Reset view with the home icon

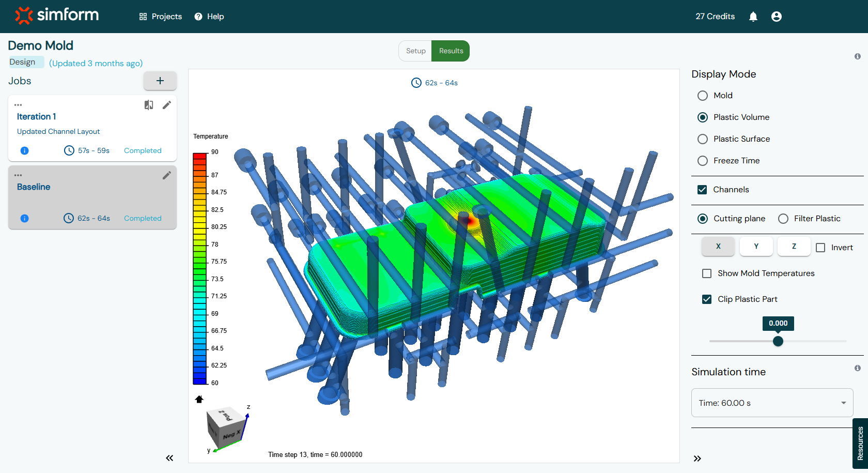[199, 399]
